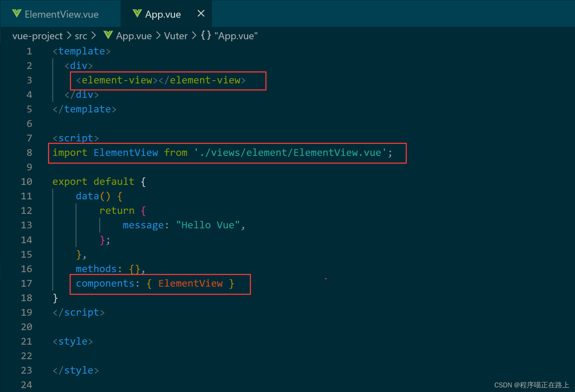Click the closing div tag on line 4
This screenshot has width=575, height=392.
point(82,95)
